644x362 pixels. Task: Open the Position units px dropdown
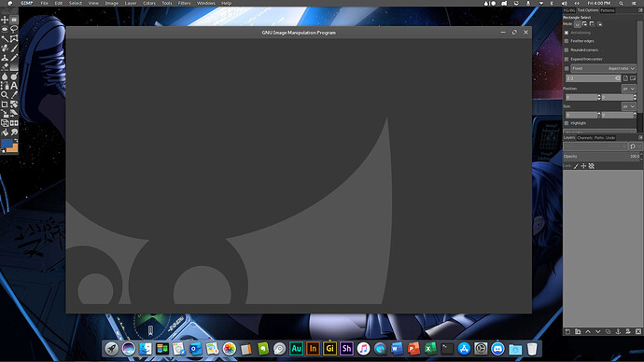628,89
